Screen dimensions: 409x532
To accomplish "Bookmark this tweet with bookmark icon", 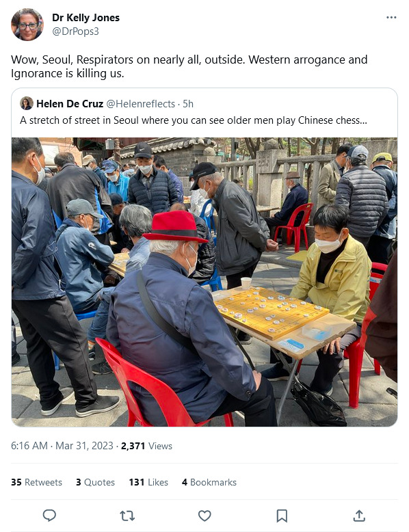I will pos(282,516).
